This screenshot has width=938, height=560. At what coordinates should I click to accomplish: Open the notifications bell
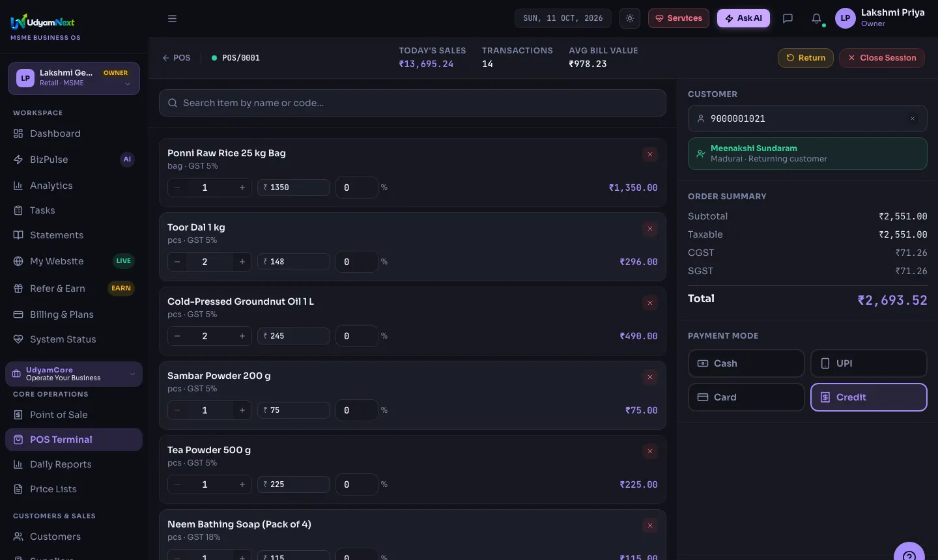(x=816, y=18)
